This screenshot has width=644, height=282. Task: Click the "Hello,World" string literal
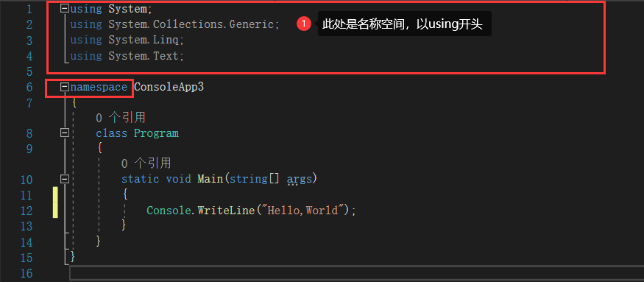305,211
